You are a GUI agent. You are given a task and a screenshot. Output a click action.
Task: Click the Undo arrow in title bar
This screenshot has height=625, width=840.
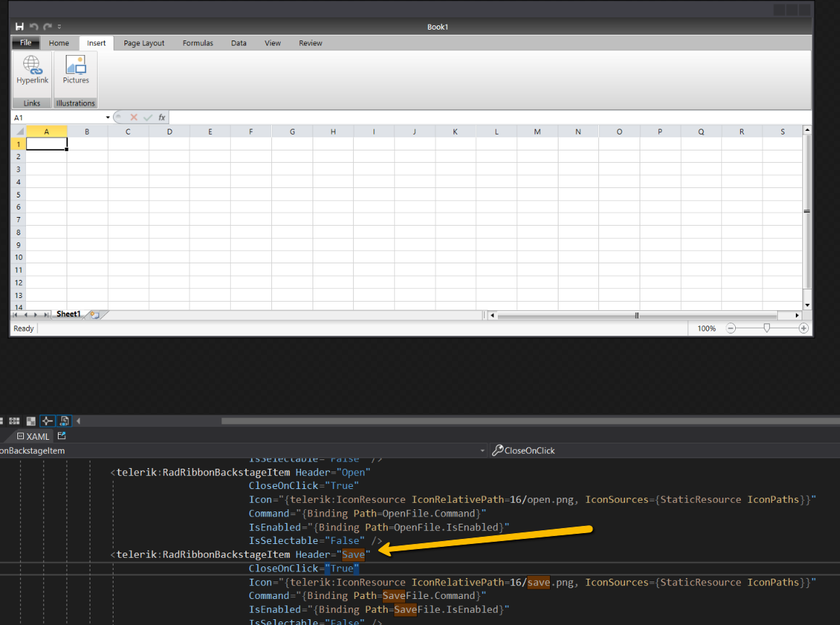point(33,27)
